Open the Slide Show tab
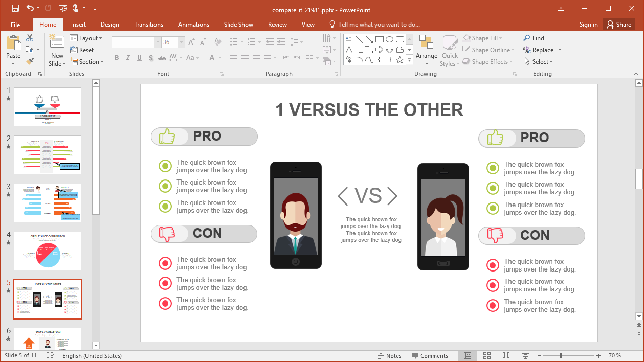The image size is (644, 362). [x=238, y=25]
